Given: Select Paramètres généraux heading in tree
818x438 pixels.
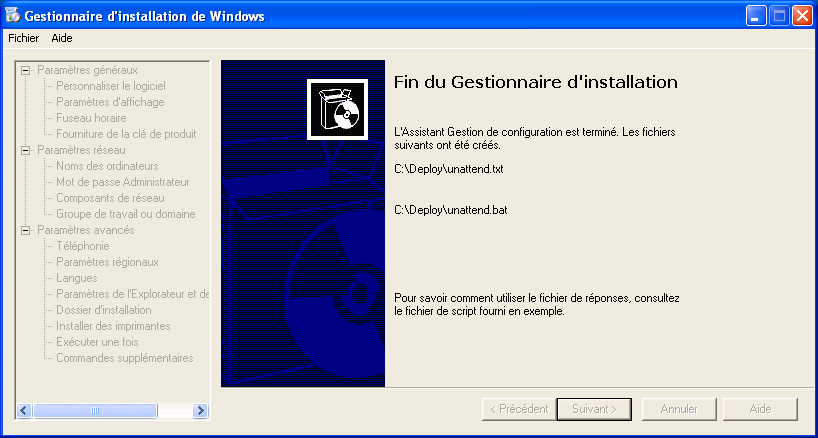Looking at the screenshot, I should [x=88, y=70].
